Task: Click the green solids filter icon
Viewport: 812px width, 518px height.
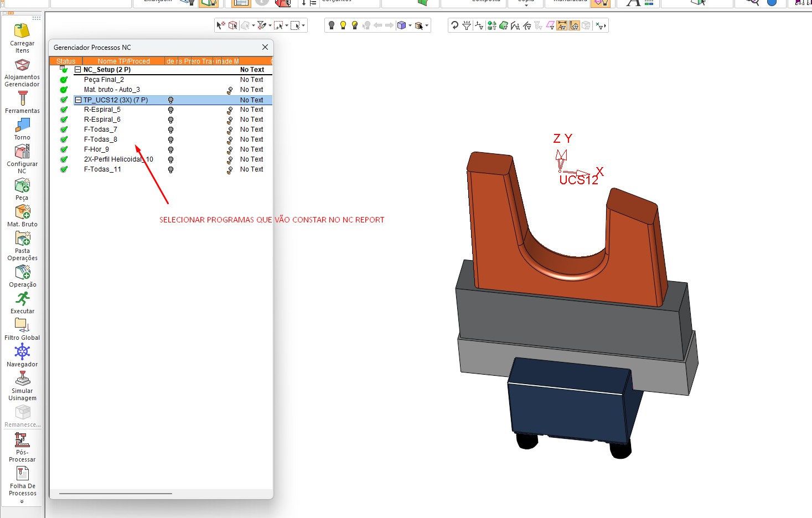Action: (x=492, y=25)
